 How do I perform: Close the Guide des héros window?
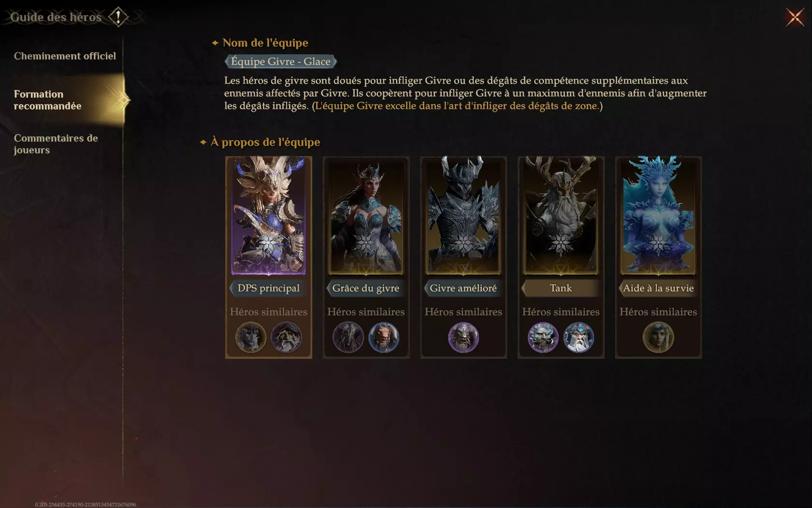tap(795, 17)
